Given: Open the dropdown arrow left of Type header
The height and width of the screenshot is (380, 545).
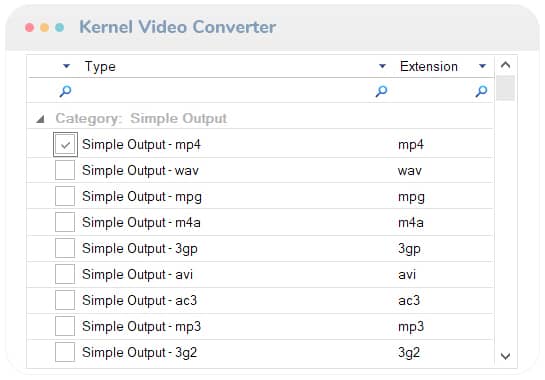Looking at the screenshot, I should 66,66.
